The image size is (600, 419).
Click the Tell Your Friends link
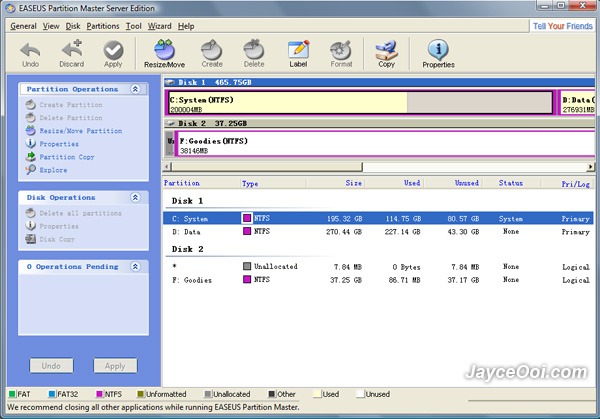562,26
